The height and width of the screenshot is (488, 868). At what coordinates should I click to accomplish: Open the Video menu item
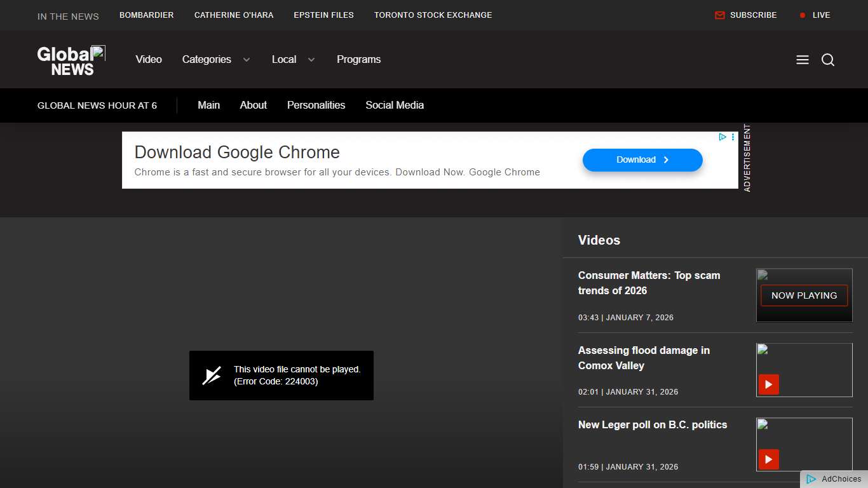click(x=149, y=60)
